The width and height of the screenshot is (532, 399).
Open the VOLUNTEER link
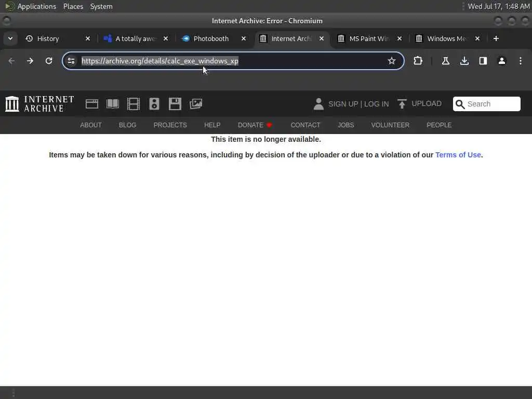(x=390, y=125)
